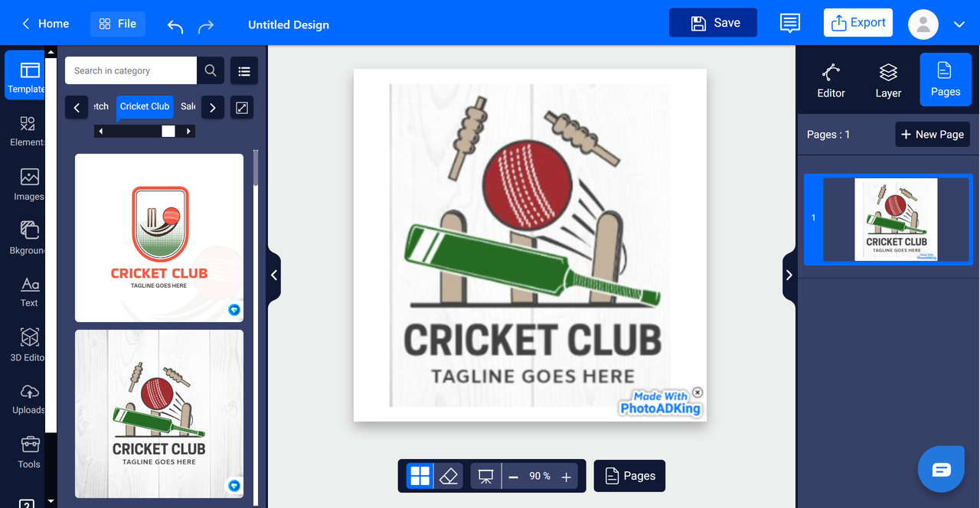
Task: Click the Pages button in bottom bar
Action: (629, 476)
